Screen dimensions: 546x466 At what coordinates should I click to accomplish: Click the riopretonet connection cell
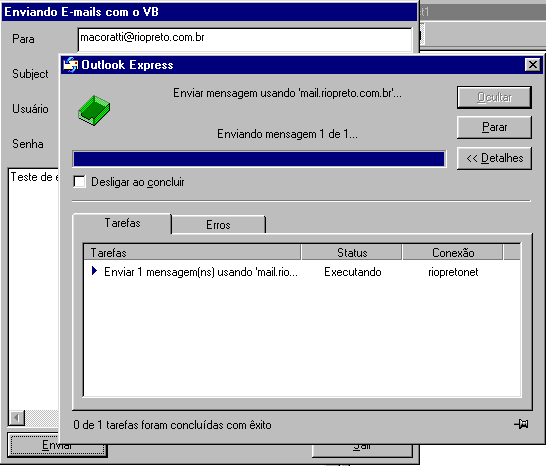click(453, 272)
